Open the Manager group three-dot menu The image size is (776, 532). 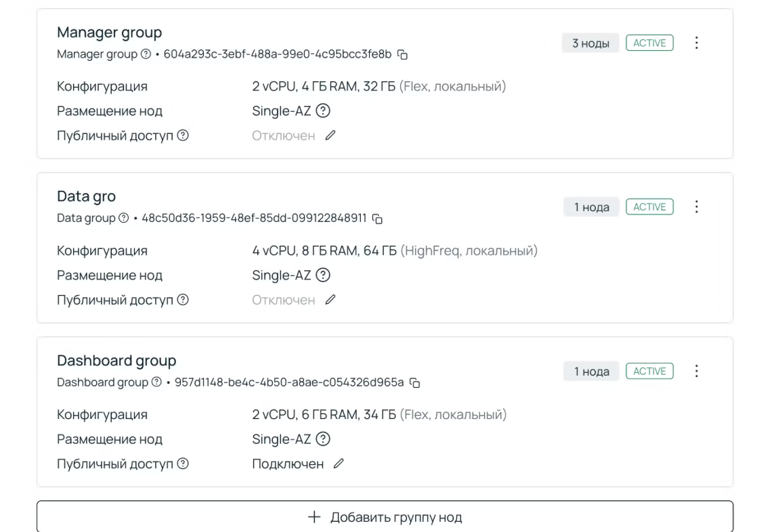(x=696, y=43)
